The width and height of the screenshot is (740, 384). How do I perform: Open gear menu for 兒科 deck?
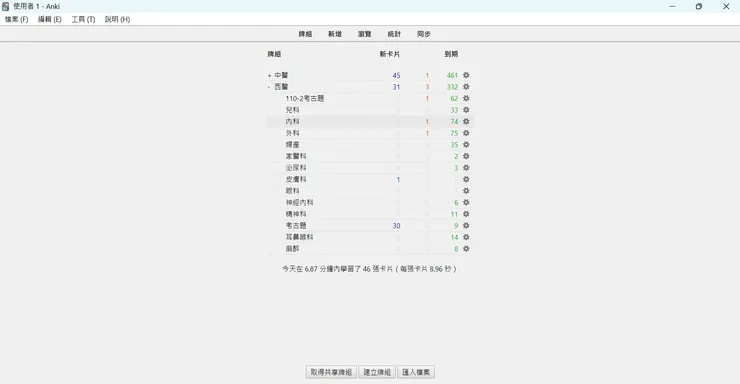(x=466, y=110)
